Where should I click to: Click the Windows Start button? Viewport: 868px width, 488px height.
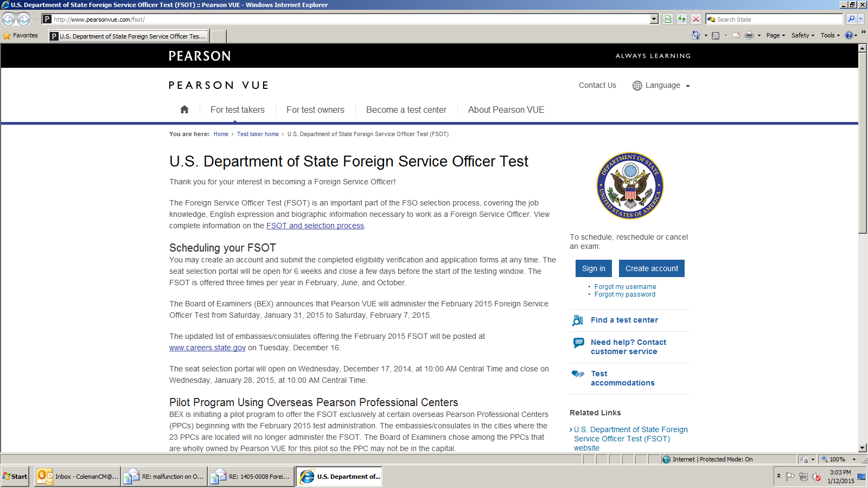pos(15,477)
